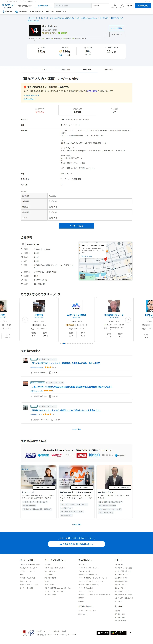This screenshot has width=153, height=644.
Task: Click the 出品例をみる package icon
Action: pos(16,11)
